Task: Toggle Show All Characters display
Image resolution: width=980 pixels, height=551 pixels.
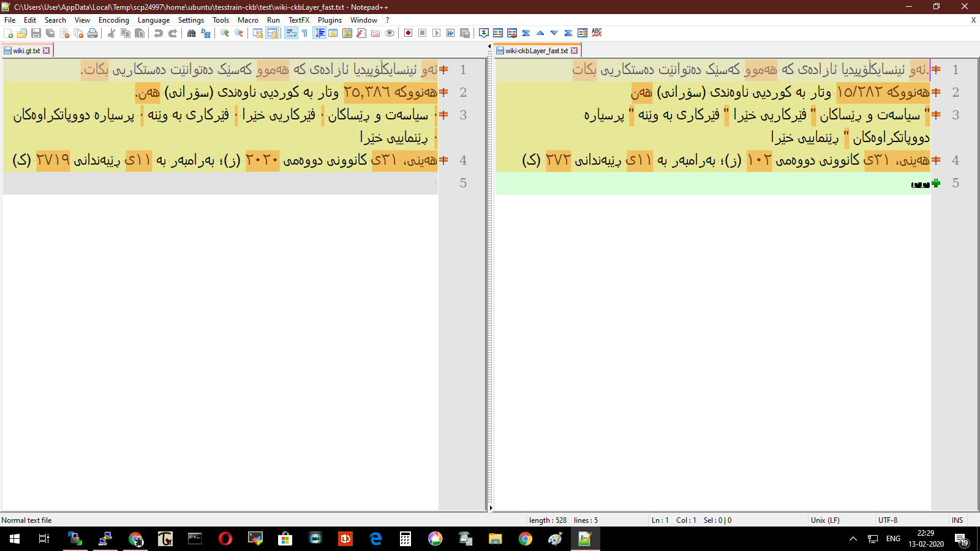Action: tap(304, 33)
